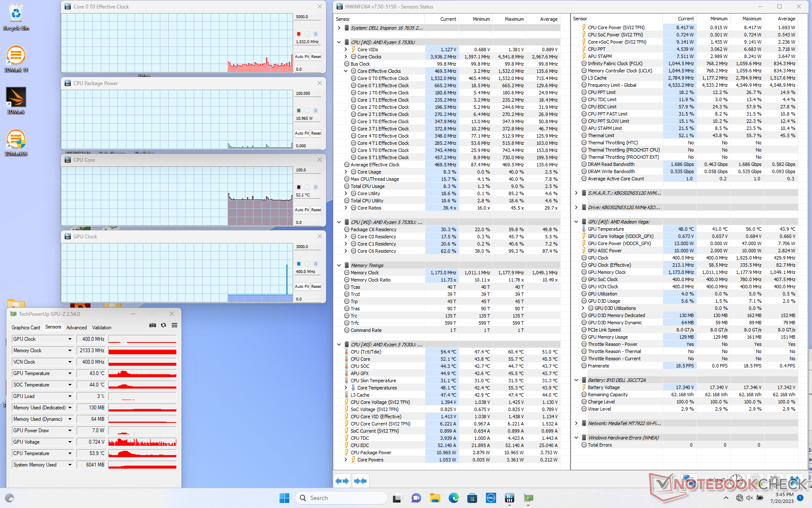
Task: Open GPU Load sensor dropdown in GPU-Z
Action: [x=70, y=396]
